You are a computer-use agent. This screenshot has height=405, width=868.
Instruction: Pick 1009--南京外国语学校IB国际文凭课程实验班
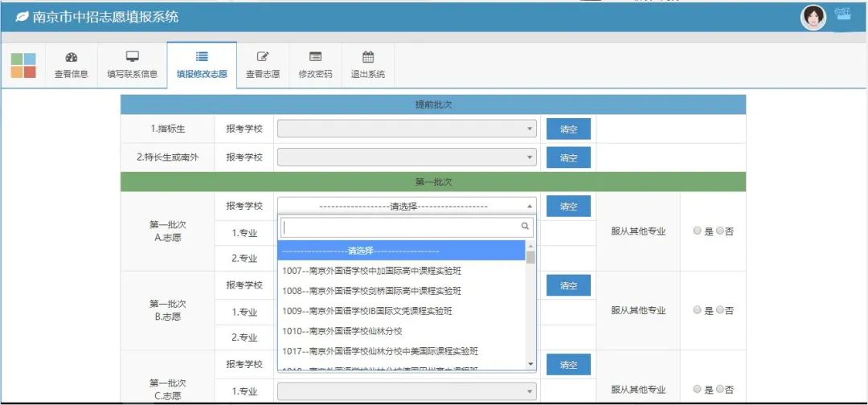tap(401, 311)
